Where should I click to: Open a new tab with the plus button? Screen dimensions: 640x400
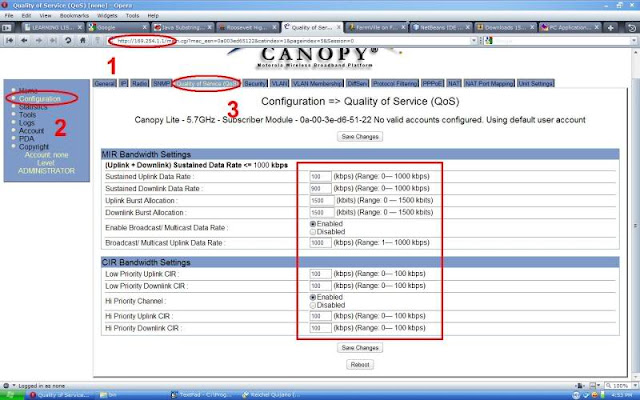tap(611, 28)
